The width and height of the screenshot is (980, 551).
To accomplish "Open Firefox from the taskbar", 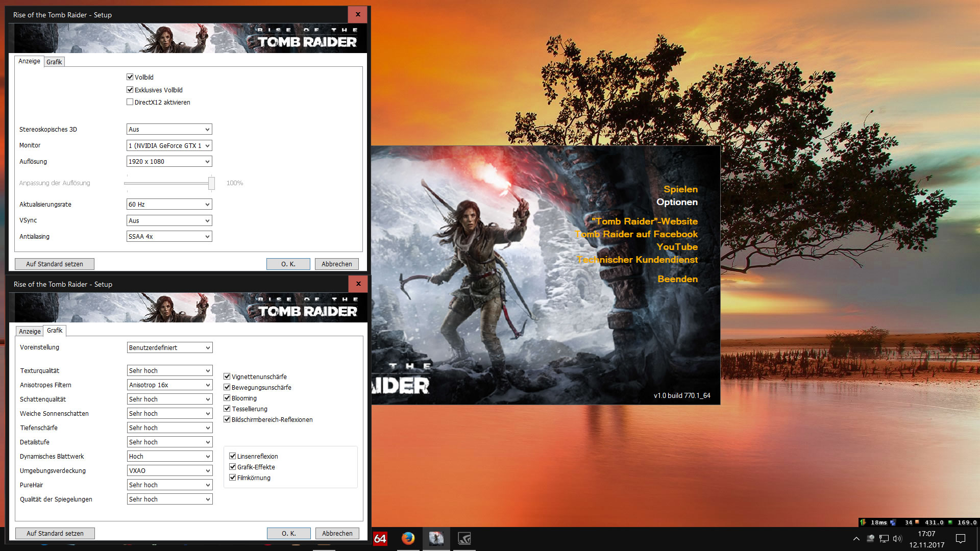I will tap(408, 538).
